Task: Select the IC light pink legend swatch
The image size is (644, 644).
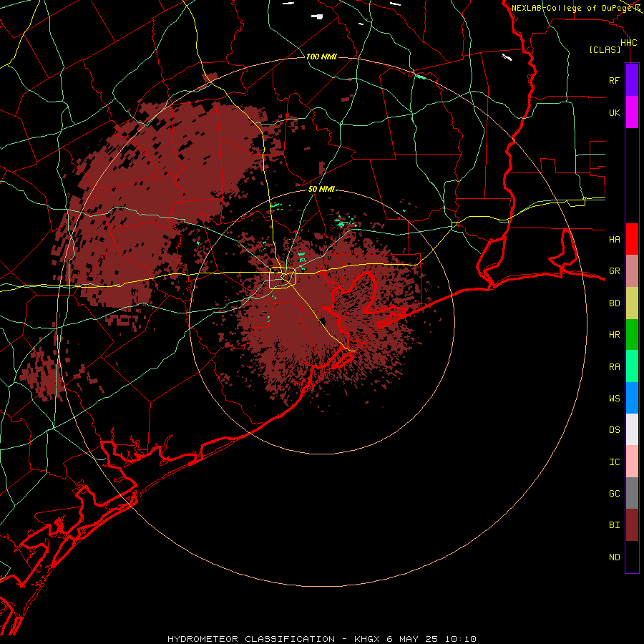Action: [x=632, y=462]
